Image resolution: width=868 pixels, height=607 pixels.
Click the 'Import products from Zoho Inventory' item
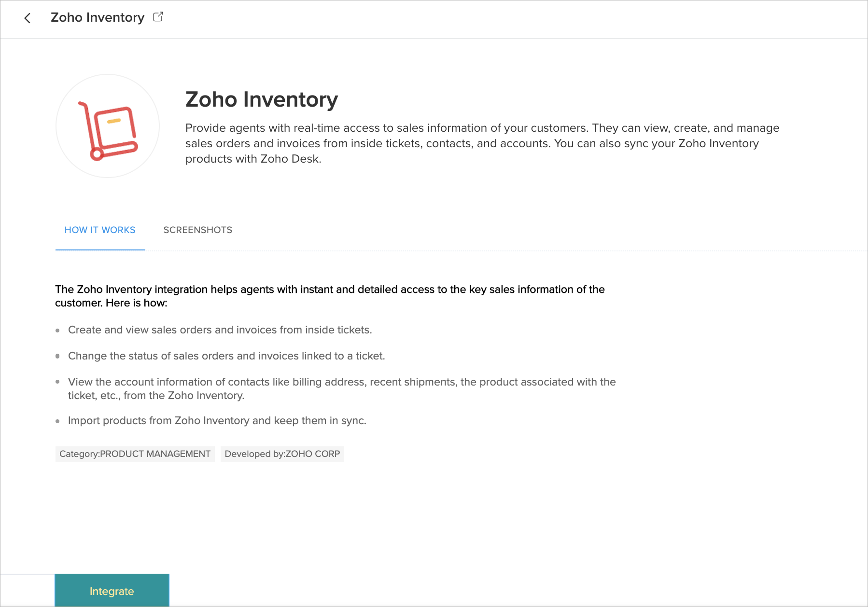pos(217,421)
